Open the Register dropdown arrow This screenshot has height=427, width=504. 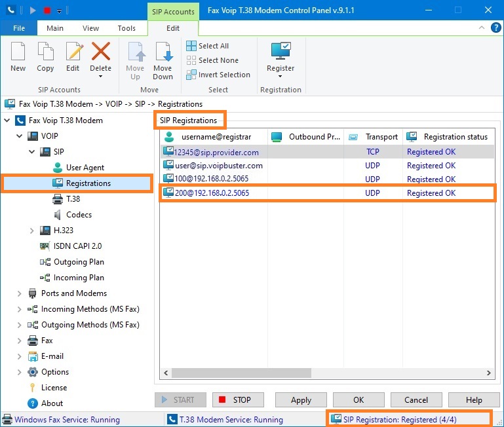(x=280, y=77)
